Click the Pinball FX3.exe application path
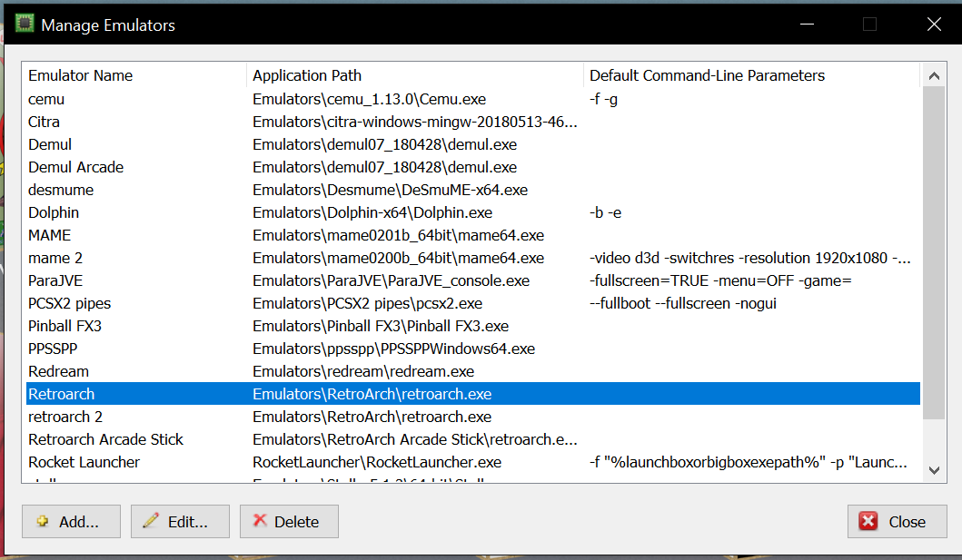This screenshot has height=560, width=962. coord(381,326)
